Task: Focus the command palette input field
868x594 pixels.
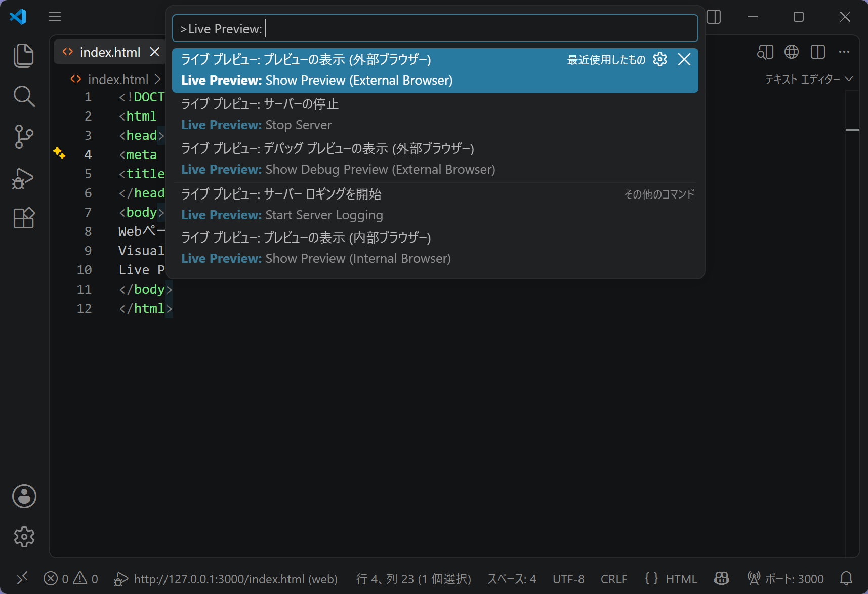Action: click(x=435, y=28)
